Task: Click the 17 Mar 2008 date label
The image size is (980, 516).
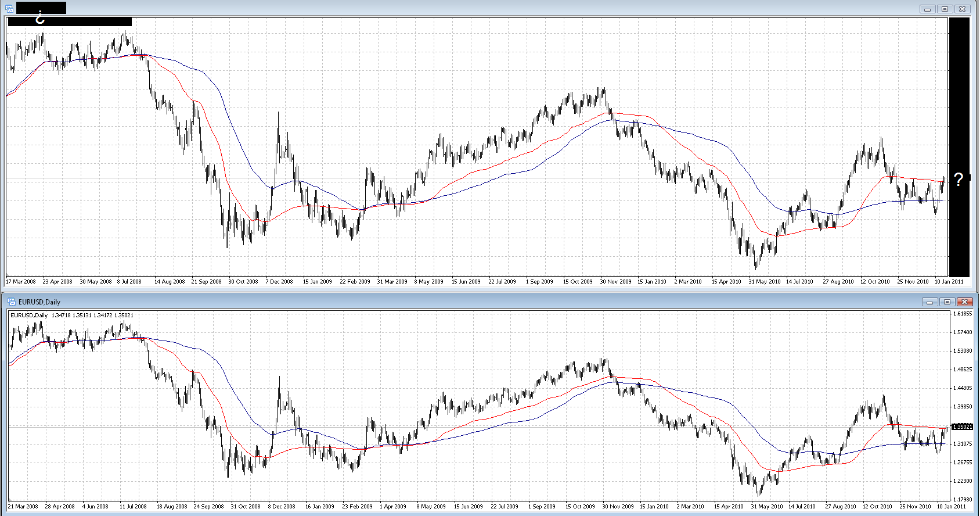Action: click(20, 282)
